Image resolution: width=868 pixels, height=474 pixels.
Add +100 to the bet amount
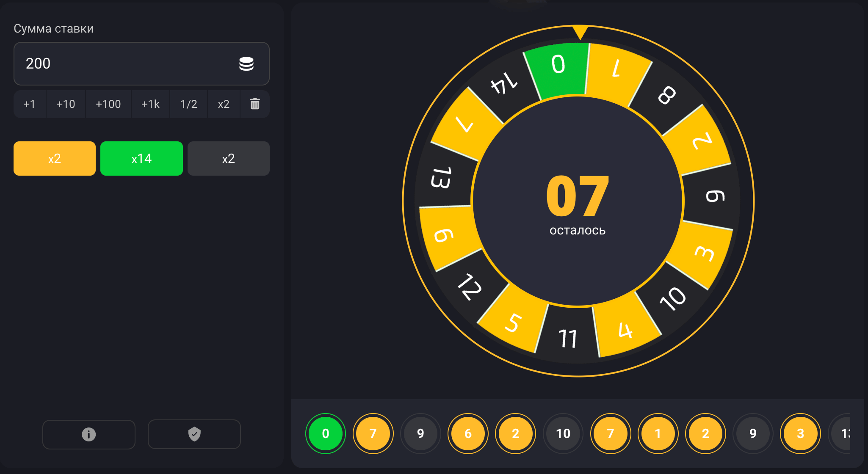pyautogui.click(x=108, y=104)
